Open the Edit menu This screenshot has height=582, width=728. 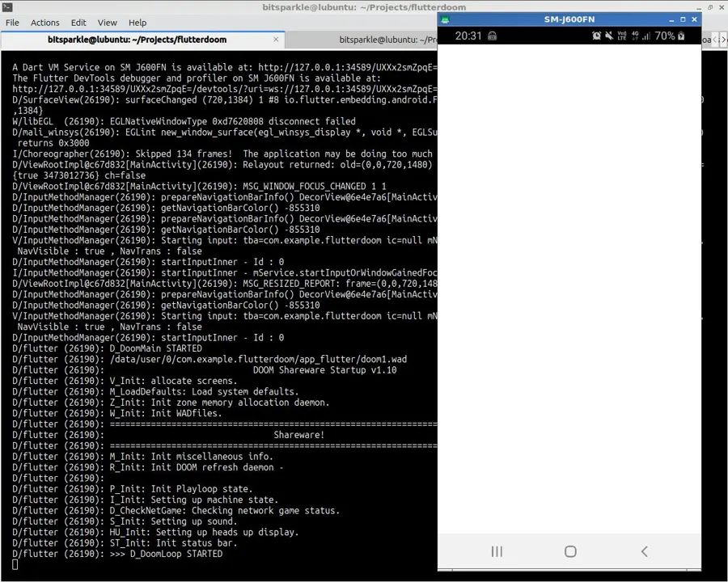[78, 23]
